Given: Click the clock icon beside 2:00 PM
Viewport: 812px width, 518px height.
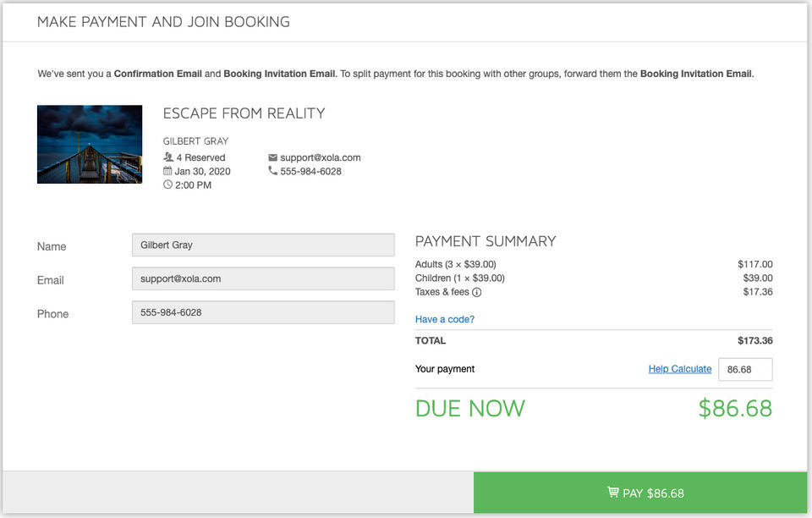Looking at the screenshot, I should coord(167,185).
